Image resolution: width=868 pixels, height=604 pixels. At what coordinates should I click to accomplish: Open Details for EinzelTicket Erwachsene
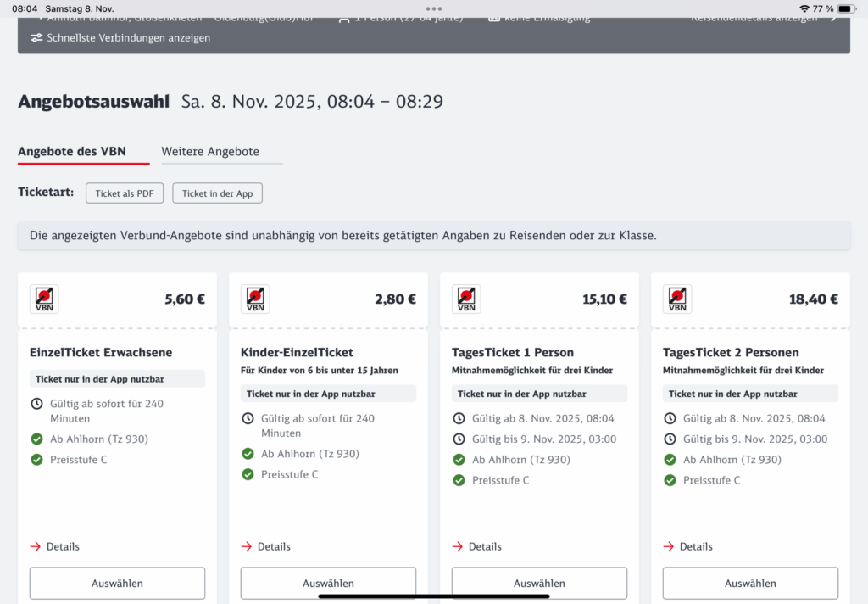(x=55, y=546)
